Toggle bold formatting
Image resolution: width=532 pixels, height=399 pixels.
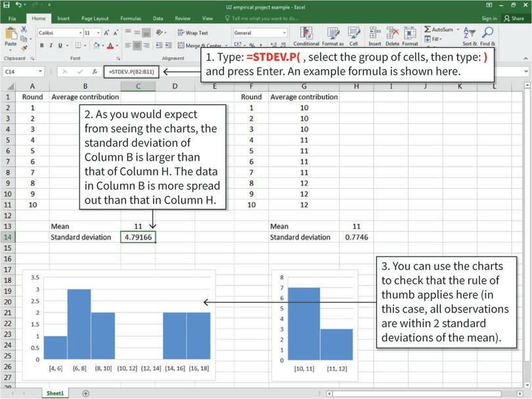(41, 45)
